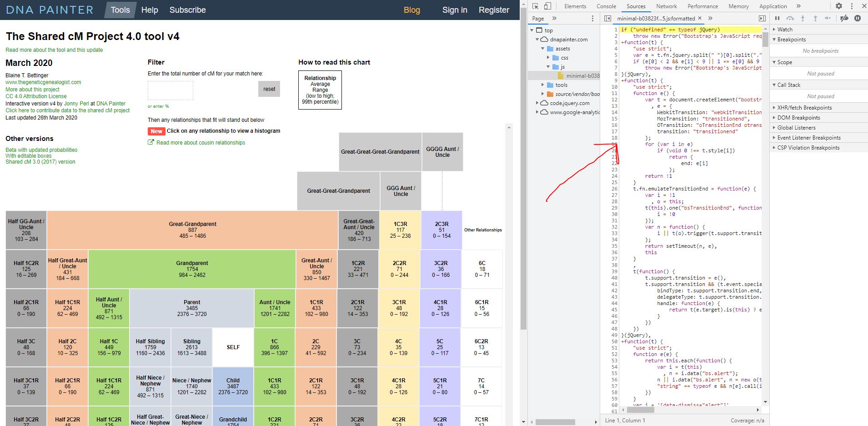This screenshot has height=426, width=868.
Task: Hide the file navigator pane icon
Action: 607,18
